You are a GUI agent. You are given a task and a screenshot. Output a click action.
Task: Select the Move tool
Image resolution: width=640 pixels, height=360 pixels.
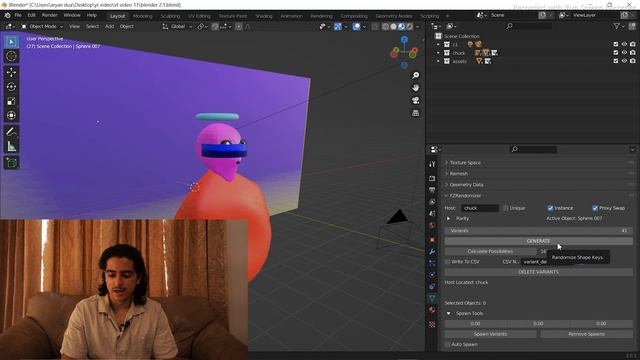click(11, 72)
